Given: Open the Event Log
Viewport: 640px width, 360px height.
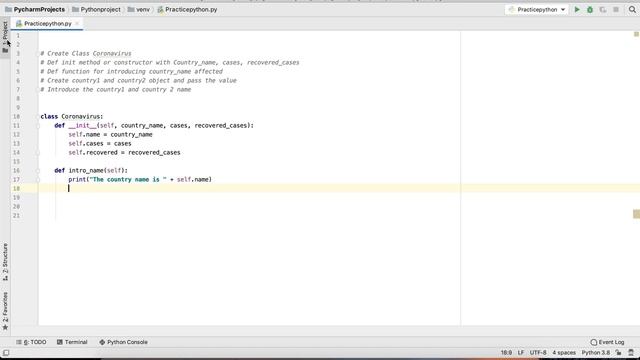Looking at the screenshot, I should pyautogui.click(x=607, y=342).
